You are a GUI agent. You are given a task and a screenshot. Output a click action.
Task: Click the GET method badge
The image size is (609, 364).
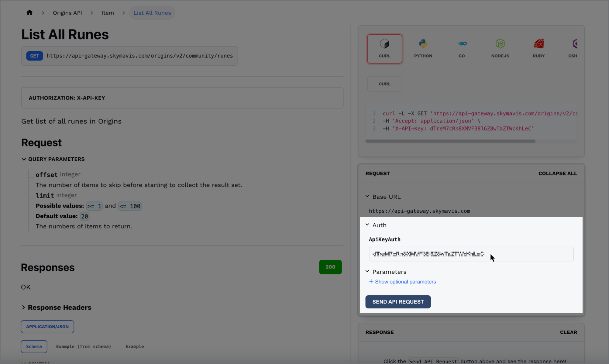[35, 56]
